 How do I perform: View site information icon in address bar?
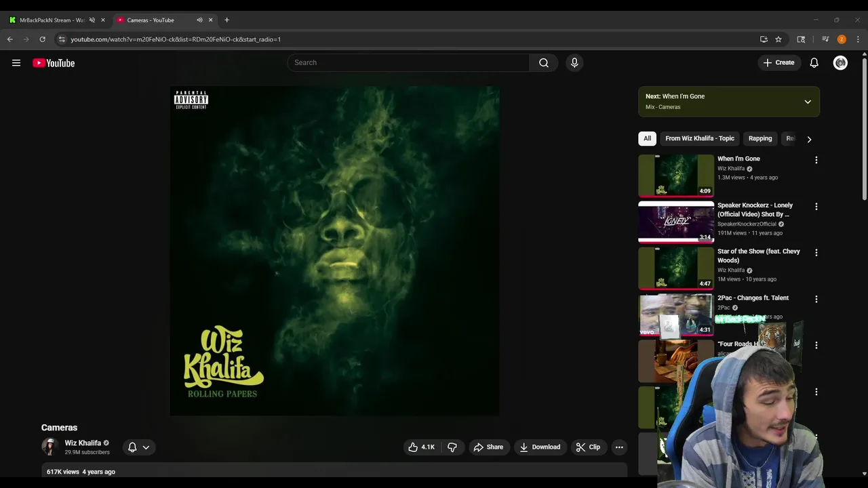[62, 39]
